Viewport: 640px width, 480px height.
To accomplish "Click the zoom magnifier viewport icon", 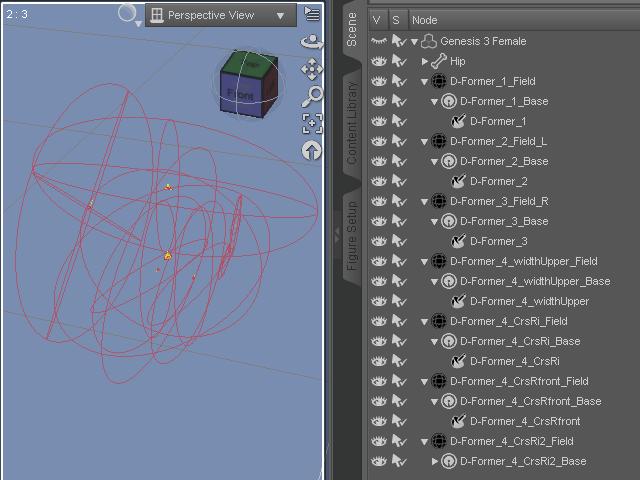I will pos(312,97).
